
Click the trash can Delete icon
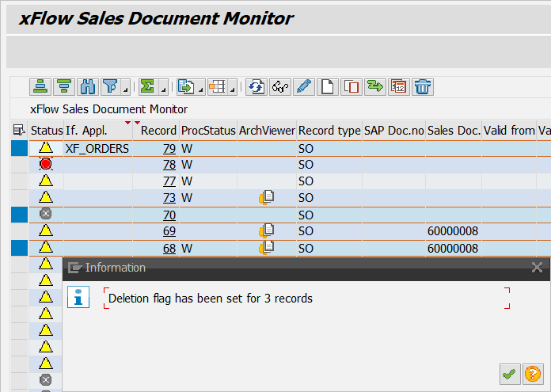coord(422,86)
